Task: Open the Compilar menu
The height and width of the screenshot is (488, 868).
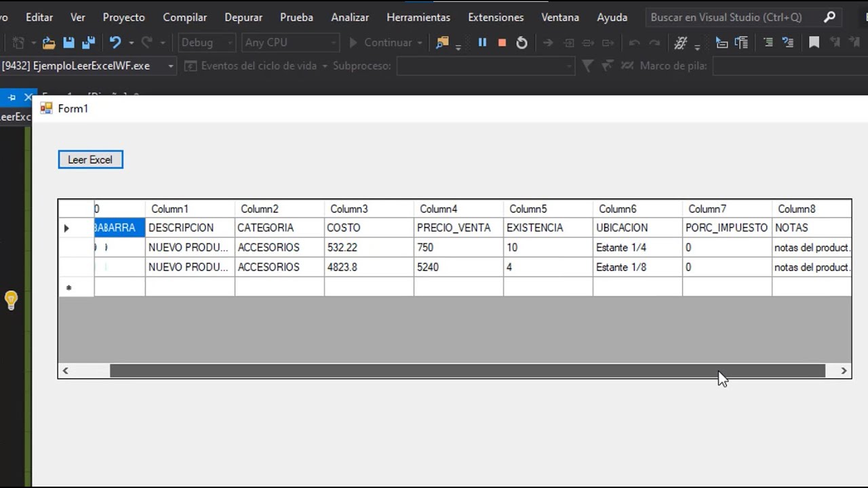Action: click(185, 17)
